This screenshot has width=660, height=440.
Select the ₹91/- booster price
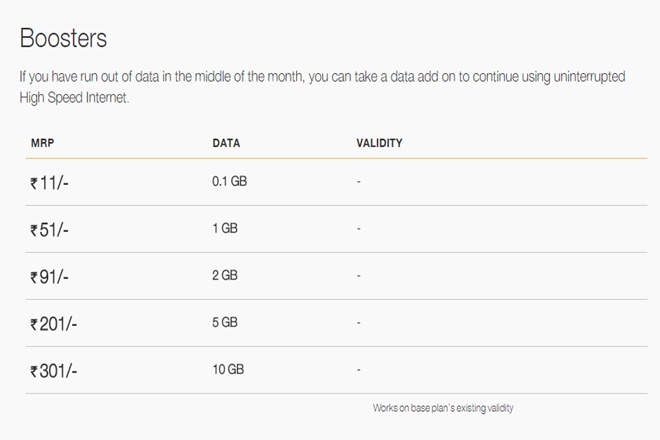point(50,276)
